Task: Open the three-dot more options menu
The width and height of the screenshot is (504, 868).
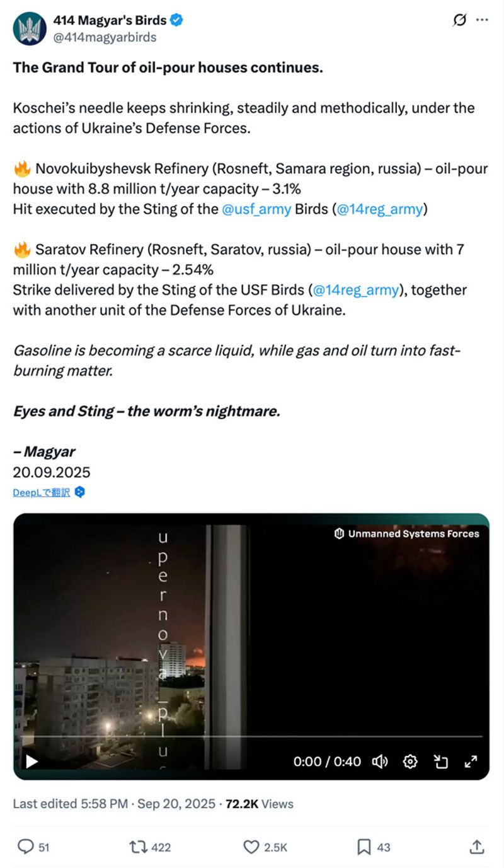Action: point(482,20)
